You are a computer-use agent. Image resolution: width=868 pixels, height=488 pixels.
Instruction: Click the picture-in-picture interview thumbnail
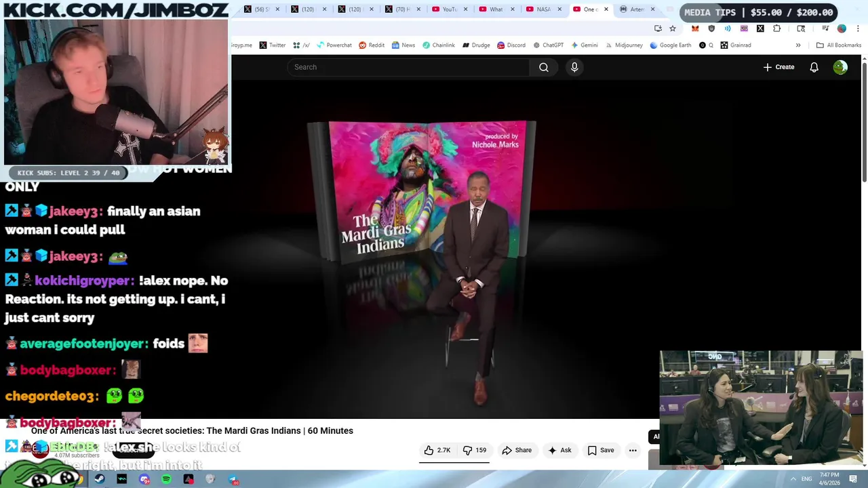click(761, 407)
